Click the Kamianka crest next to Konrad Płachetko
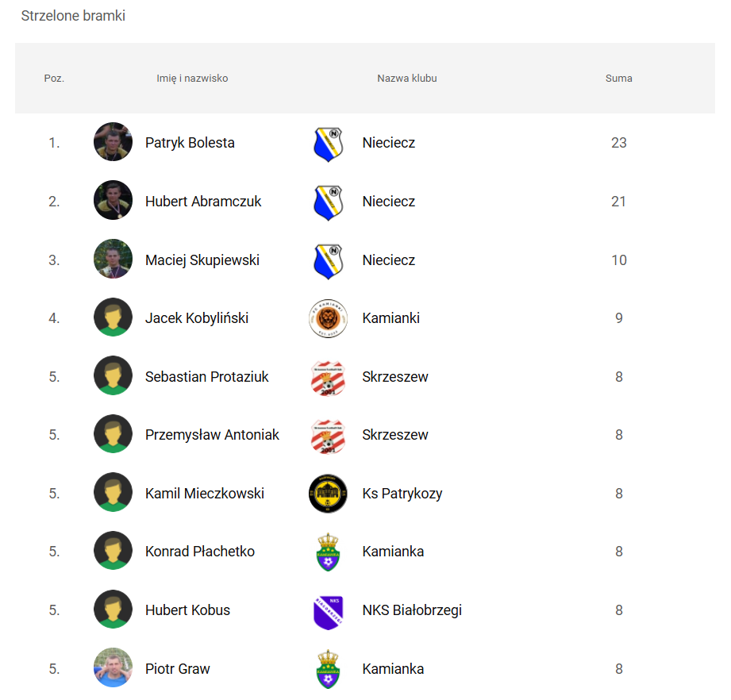Viewport: 731px width, 700px height. coord(329,552)
